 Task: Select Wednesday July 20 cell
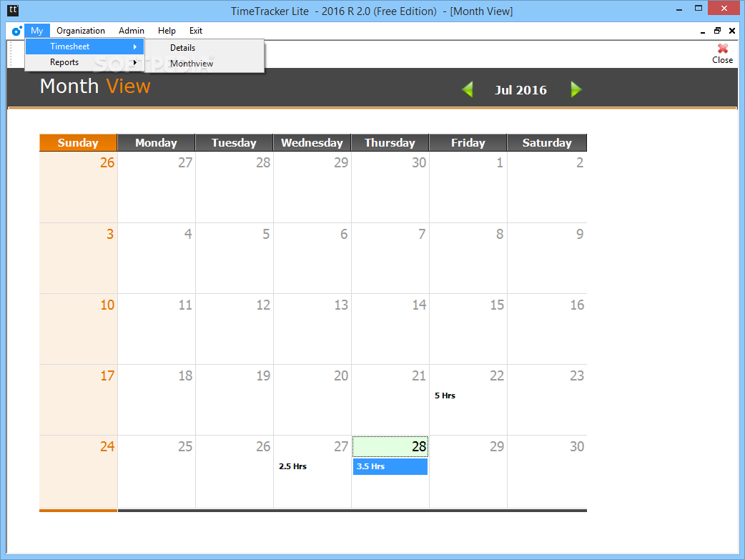click(312, 400)
